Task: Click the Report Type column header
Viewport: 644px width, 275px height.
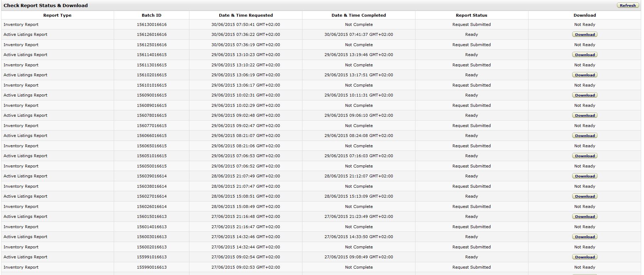Action: pos(57,15)
